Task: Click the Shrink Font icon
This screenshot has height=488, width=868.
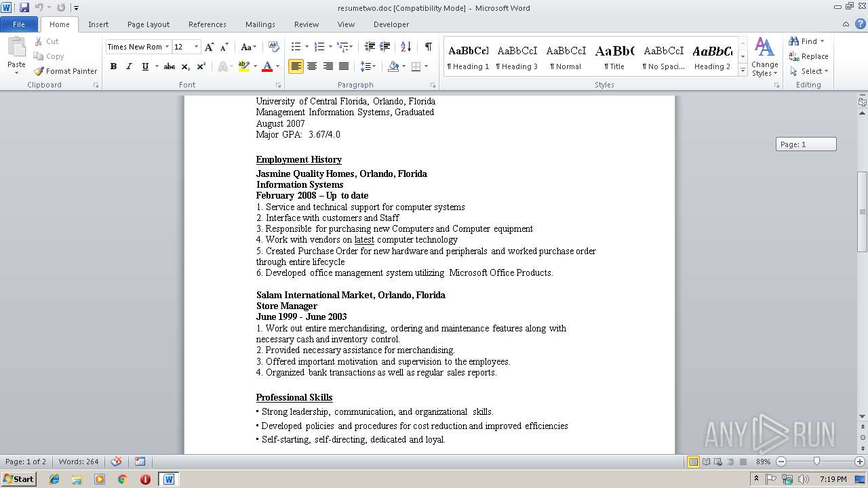Action: [x=224, y=47]
